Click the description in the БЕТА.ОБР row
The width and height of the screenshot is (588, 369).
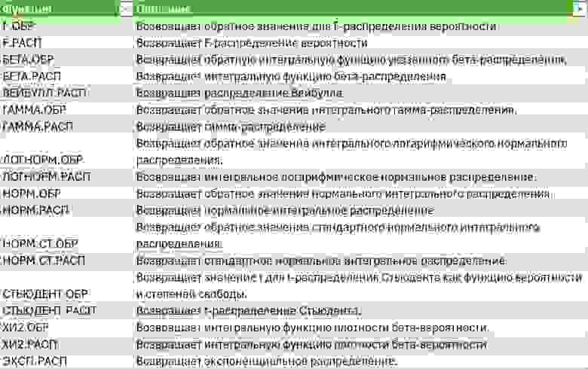pyautogui.click(x=351, y=59)
